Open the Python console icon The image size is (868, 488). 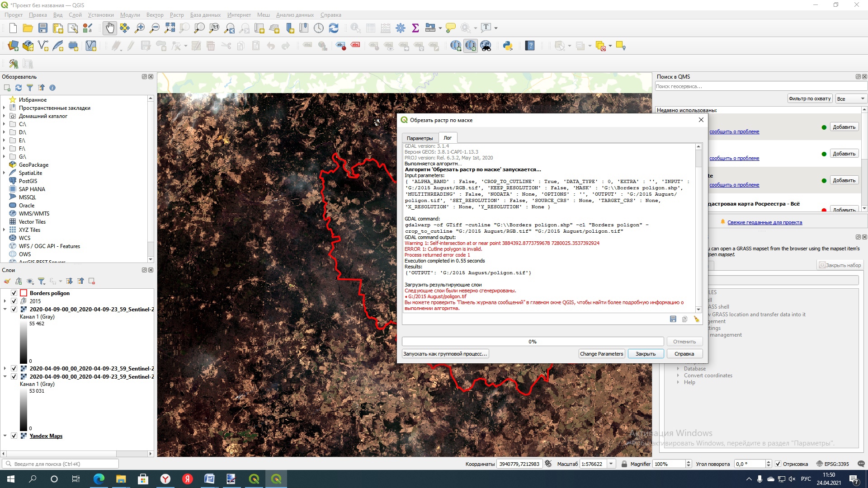coord(508,46)
